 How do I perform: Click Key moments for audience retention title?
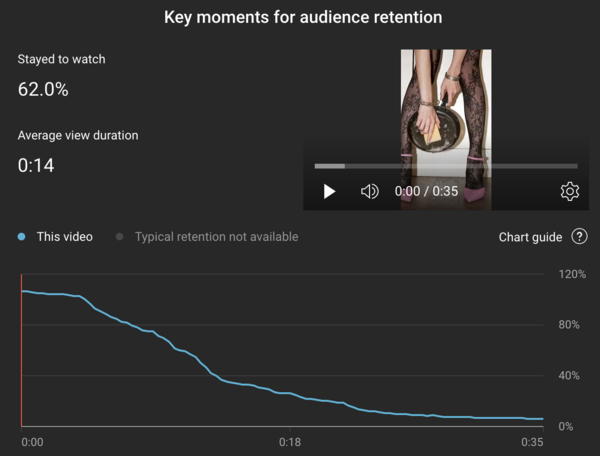pyautogui.click(x=300, y=17)
